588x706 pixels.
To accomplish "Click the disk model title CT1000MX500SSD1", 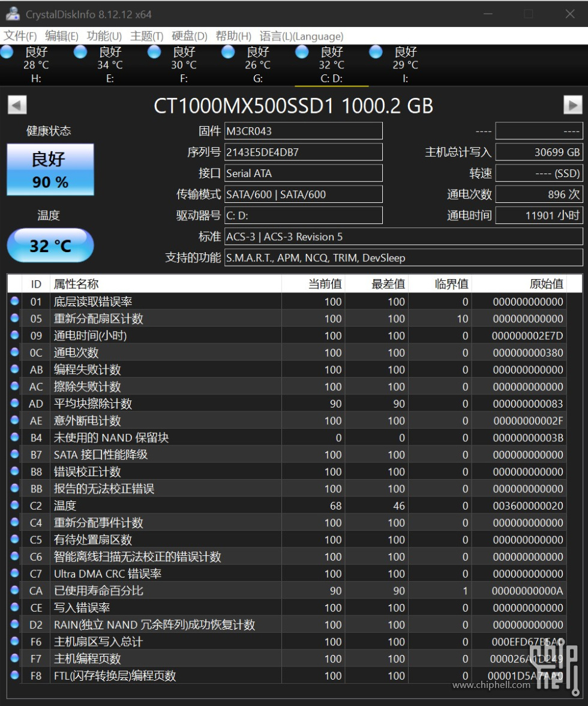I will click(x=293, y=106).
